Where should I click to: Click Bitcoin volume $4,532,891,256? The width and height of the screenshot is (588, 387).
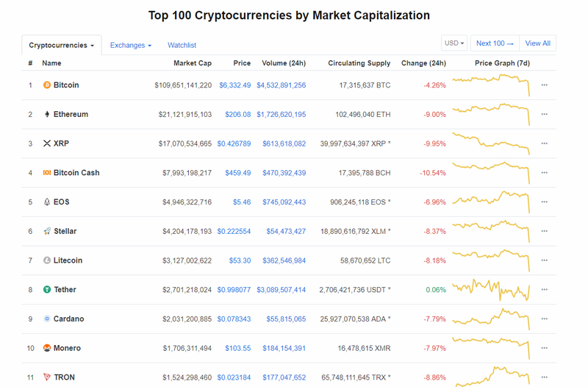[282, 85]
